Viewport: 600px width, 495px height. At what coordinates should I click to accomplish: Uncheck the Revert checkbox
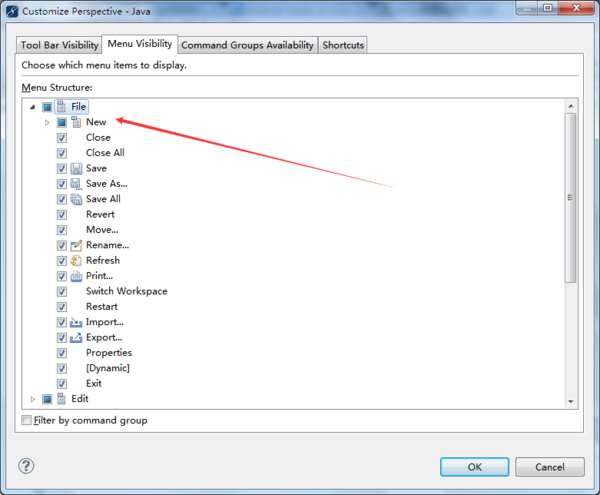click(x=62, y=215)
